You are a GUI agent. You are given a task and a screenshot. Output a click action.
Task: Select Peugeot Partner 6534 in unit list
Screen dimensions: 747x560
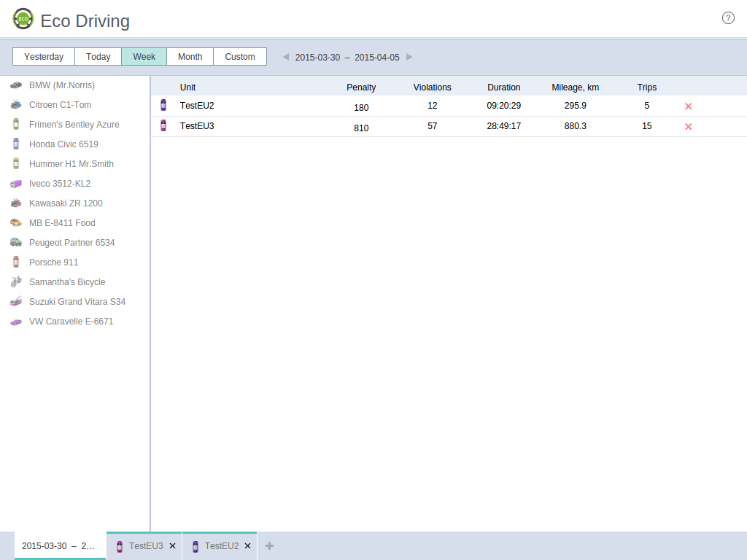72,242
